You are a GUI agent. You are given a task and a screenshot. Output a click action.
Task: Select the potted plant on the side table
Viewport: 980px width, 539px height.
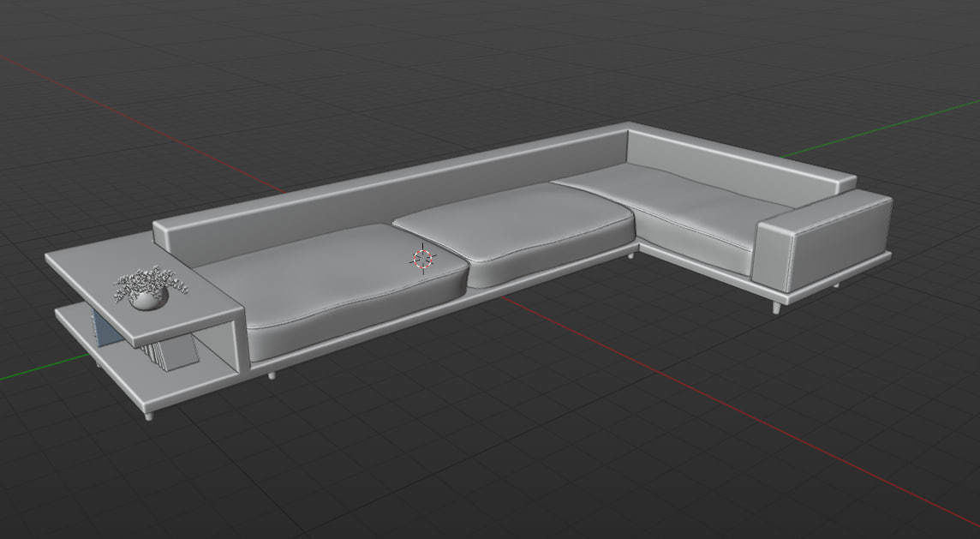(149, 288)
